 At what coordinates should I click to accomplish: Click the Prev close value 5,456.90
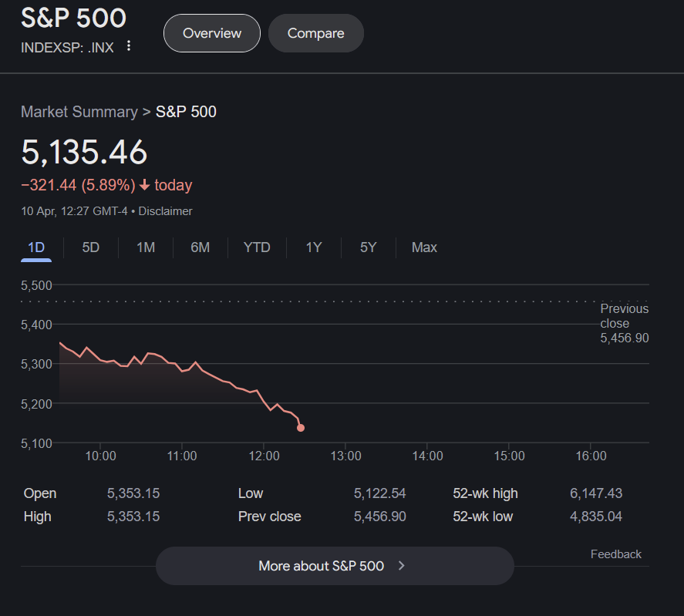(x=380, y=517)
